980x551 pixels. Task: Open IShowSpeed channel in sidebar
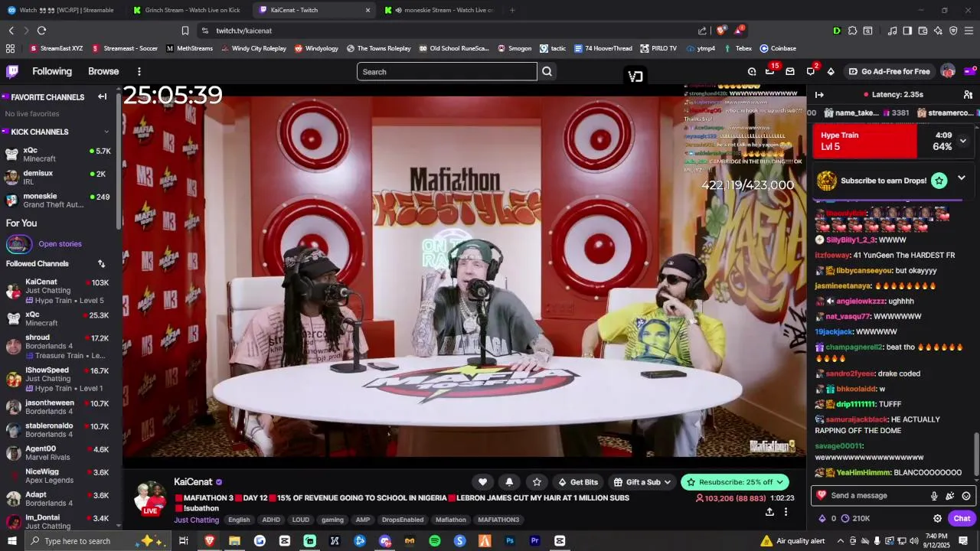(x=60, y=379)
